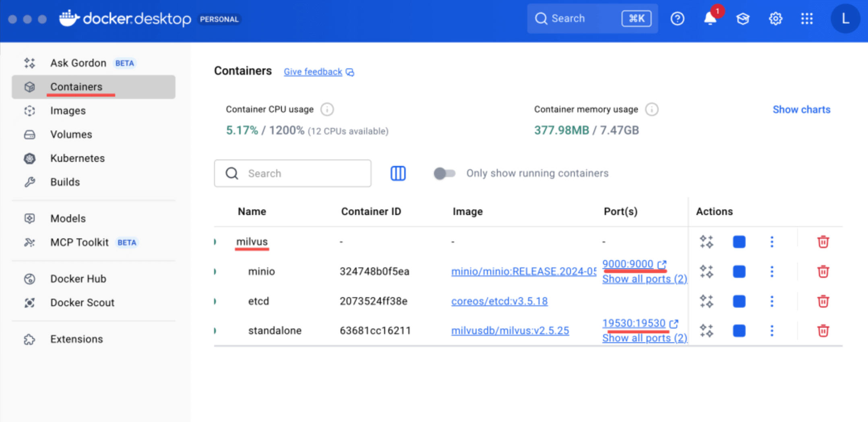868x422 pixels.
Task: Show all ports for minio container
Action: coord(645,279)
